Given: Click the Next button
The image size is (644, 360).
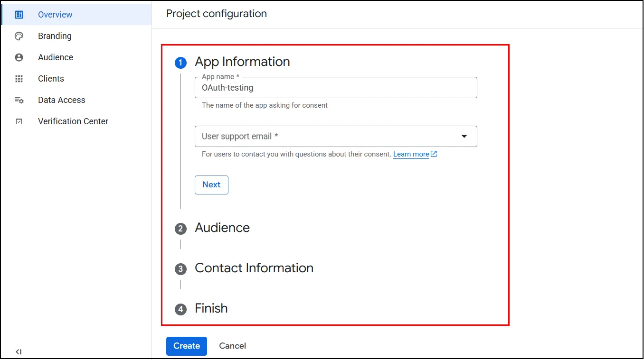Looking at the screenshot, I should coord(211,185).
